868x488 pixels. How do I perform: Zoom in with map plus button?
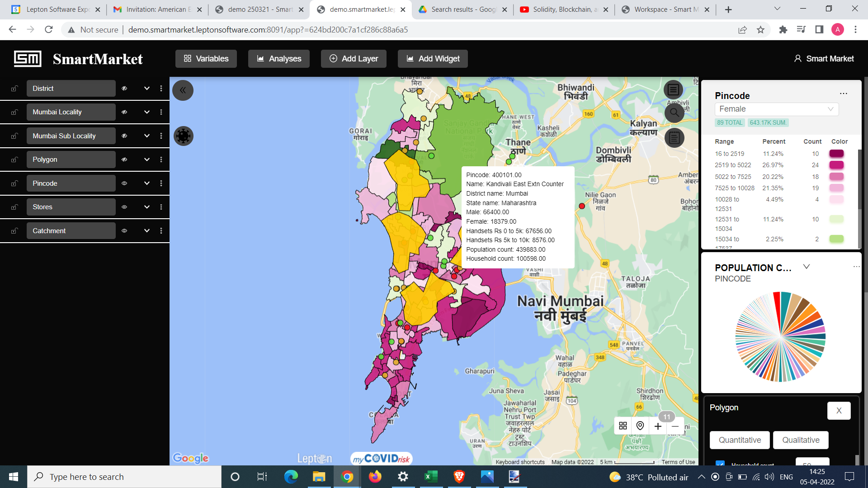(x=658, y=426)
